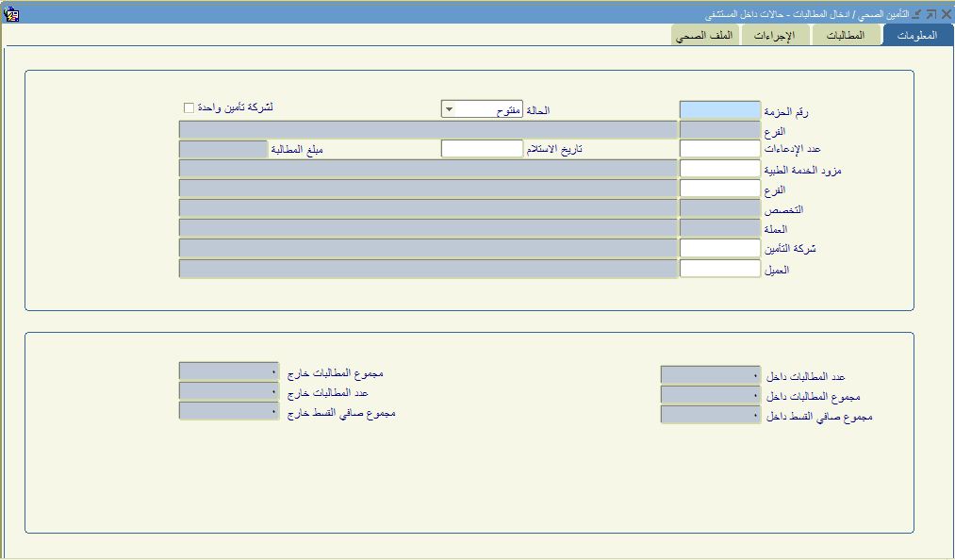955x560 pixels.
Task: Click the رقم الحزمة input field
Action: tap(719, 110)
